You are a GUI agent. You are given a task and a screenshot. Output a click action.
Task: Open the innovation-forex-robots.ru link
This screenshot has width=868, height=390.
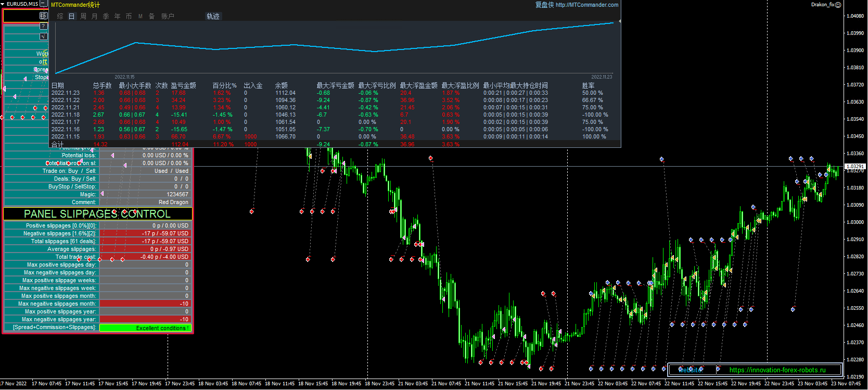coord(777,370)
